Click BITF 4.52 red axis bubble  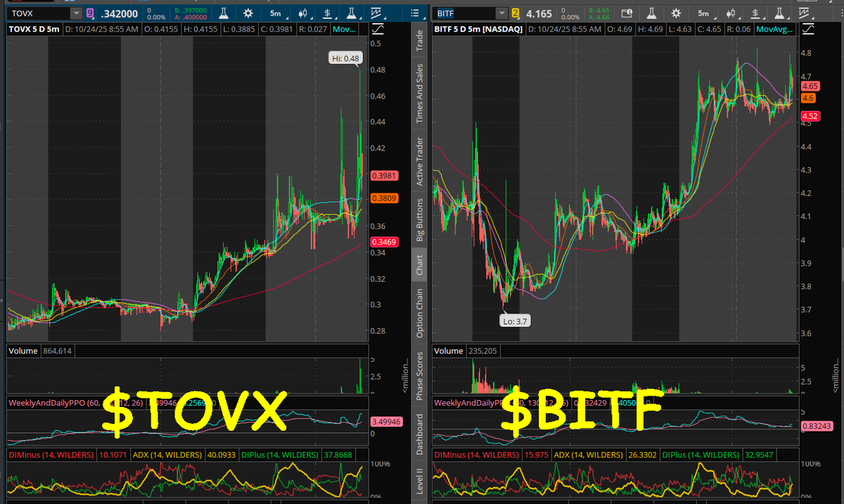pos(809,116)
